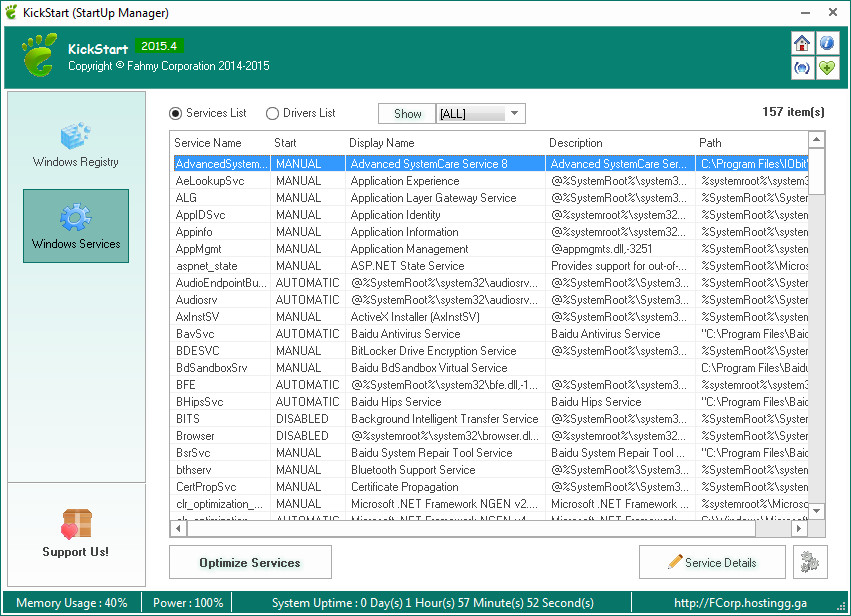Select the AudioEndpointBu... service row
The height and width of the screenshot is (616, 851).
(x=490, y=283)
